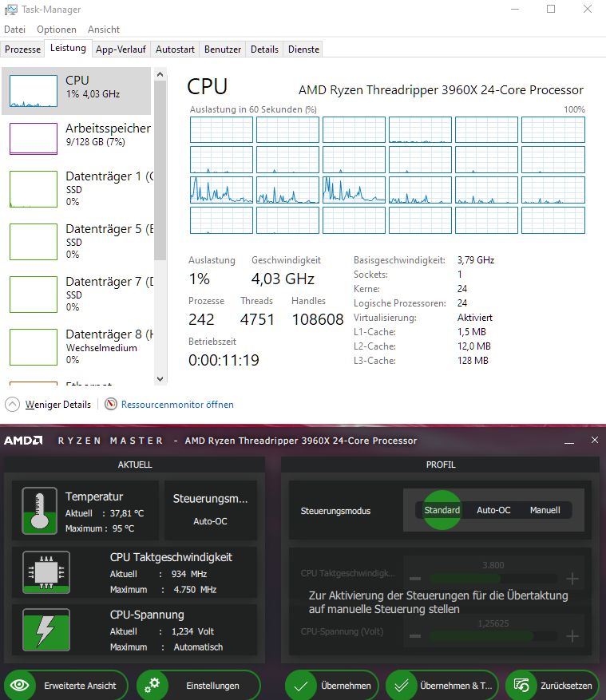Click the Threads value 4751
This screenshot has height=700, width=606.
pyautogui.click(x=257, y=319)
